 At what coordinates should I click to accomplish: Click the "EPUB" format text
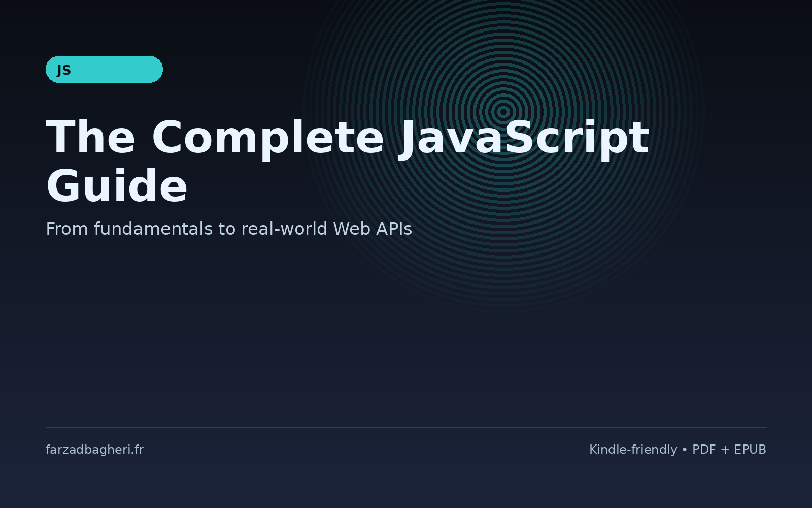pyautogui.click(x=750, y=450)
